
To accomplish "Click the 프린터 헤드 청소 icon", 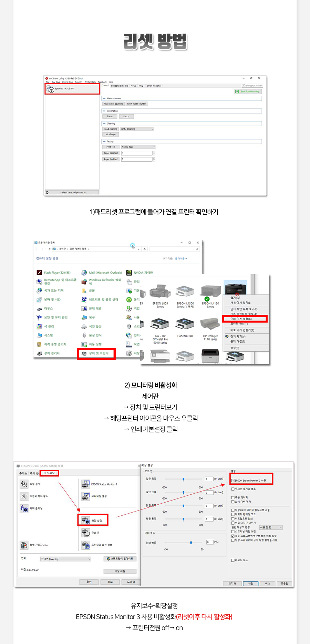I will [x=24, y=496].
